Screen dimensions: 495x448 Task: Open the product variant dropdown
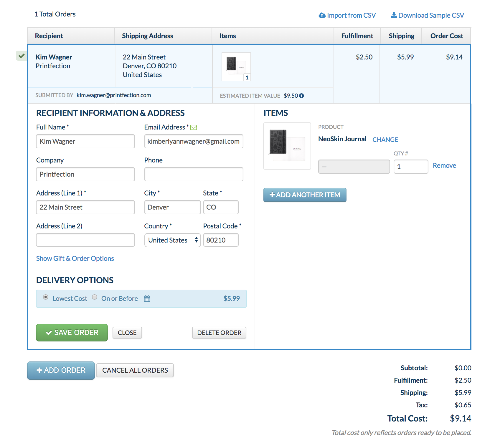(x=354, y=167)
